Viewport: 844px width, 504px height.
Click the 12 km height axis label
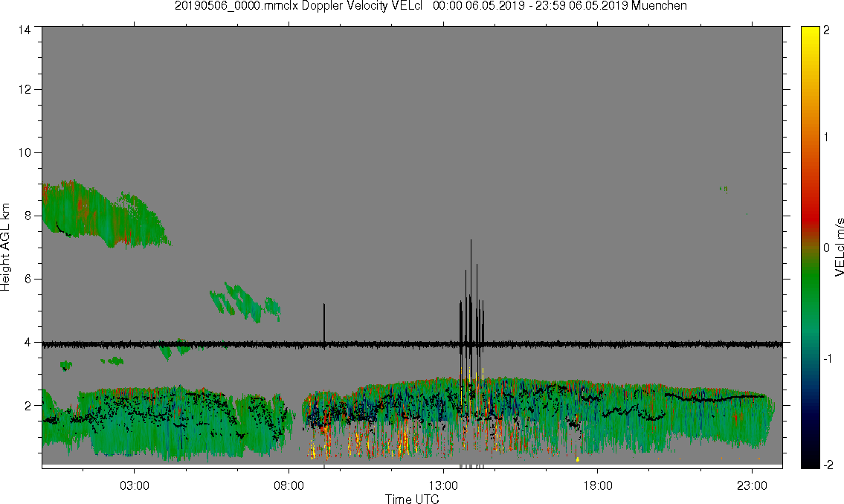(x=25, y=89)
